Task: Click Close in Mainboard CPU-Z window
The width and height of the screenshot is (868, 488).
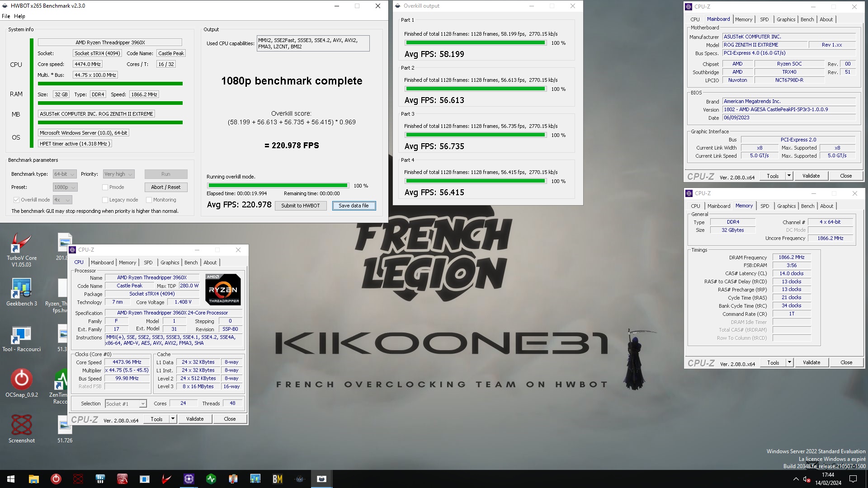Action: coord(846,176)
